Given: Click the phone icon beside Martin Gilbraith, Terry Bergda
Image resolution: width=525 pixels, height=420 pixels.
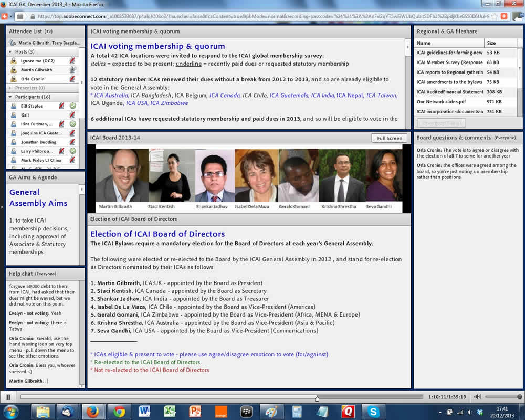Looking at the screenshot, I should (x=13, y=43).
